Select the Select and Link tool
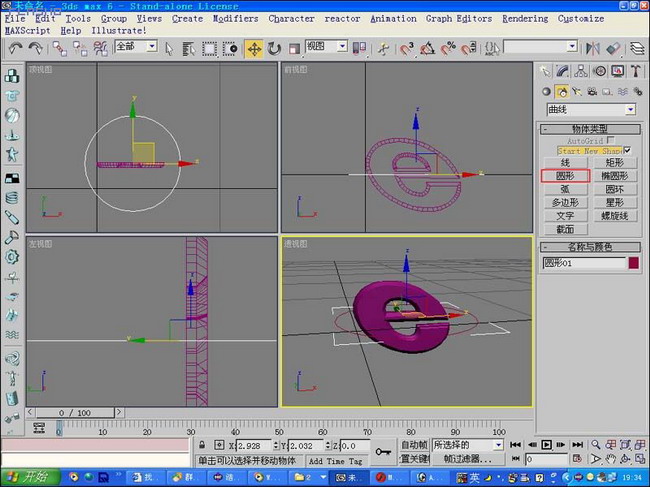 click(60, 48)
